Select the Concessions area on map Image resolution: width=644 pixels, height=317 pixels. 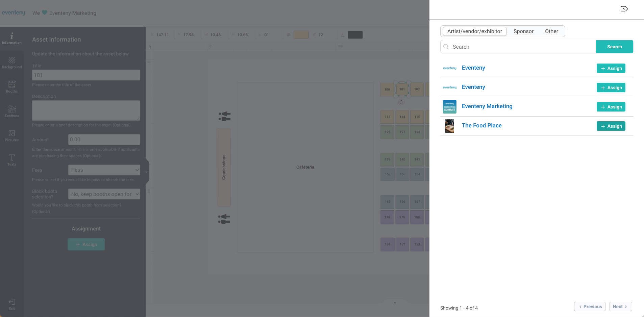(224, 167)
